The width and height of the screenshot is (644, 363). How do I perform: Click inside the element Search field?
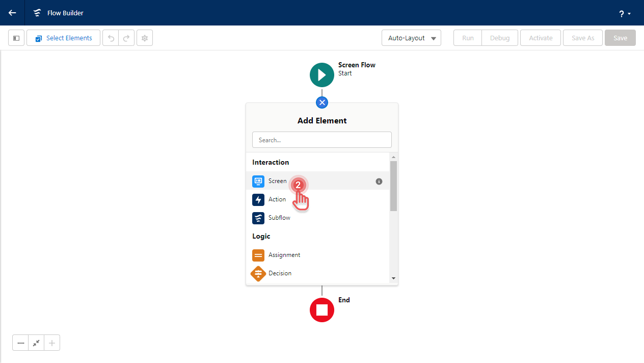322,140
